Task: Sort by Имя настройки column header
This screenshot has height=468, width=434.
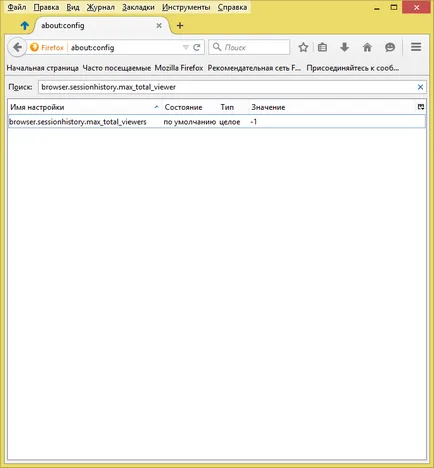Action: (85, 107)
